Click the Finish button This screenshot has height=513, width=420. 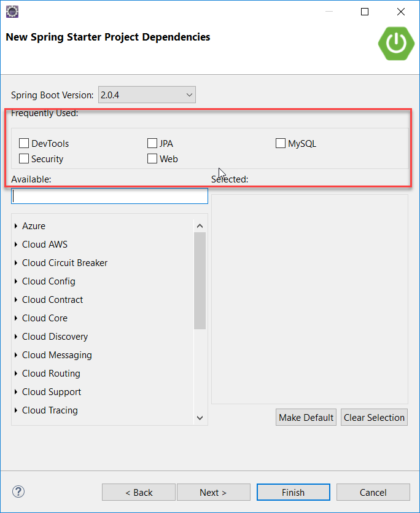pyautogui.click(x=293, y=492)
